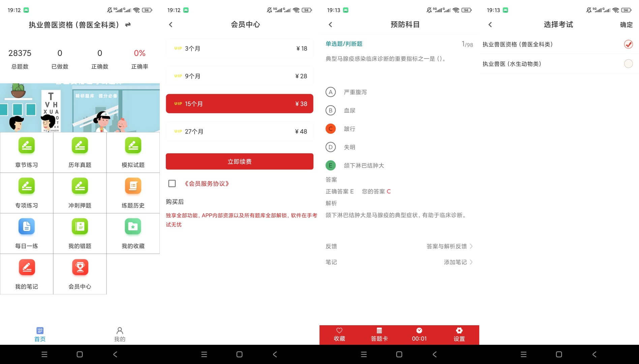Open 专项练习 special practice icon
Viewport: 639px width, 364px height.
tap(27, 186)
